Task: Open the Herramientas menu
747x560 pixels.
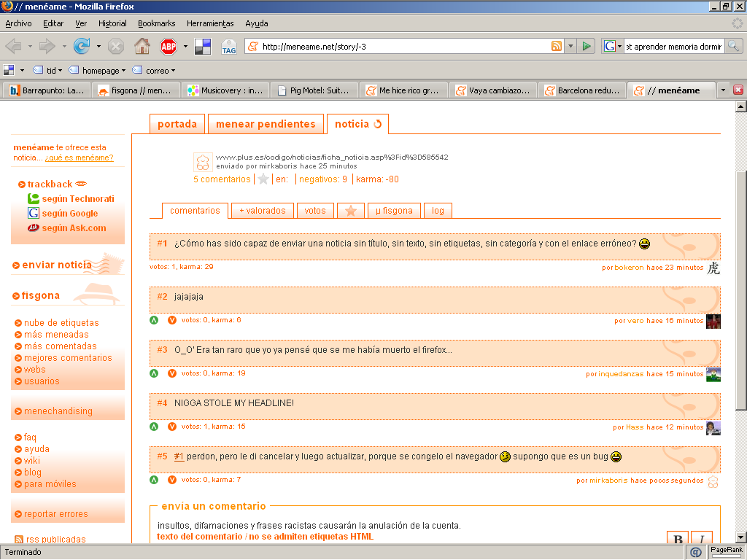Action: coord(210,23)
